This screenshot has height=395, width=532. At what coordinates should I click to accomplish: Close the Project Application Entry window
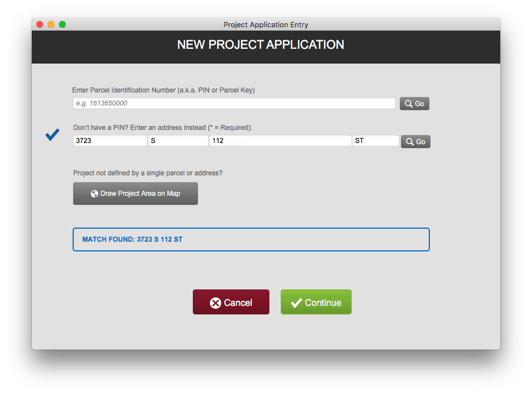pyautogui.click(x=40, y=24)
